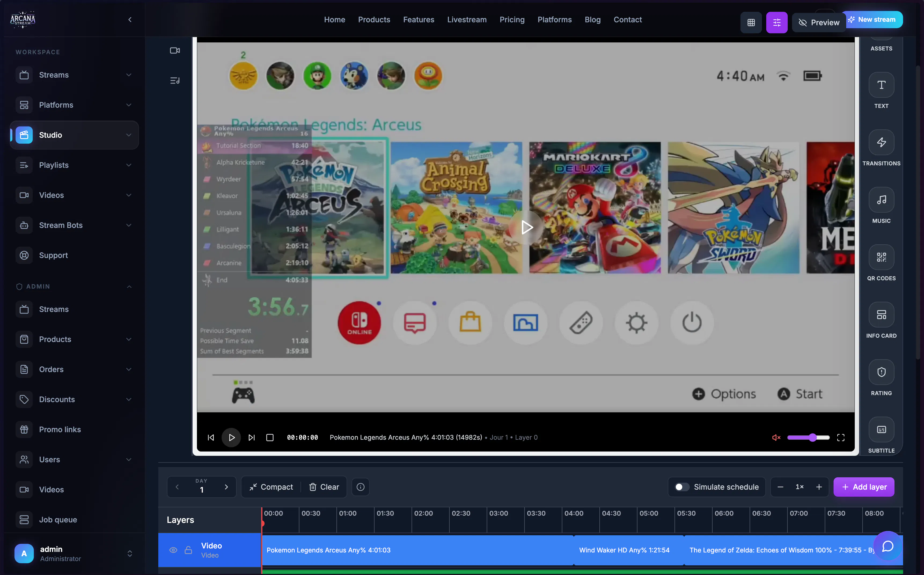Adjust the player volume slider
924x575 pixels.
tap(808, 437)
